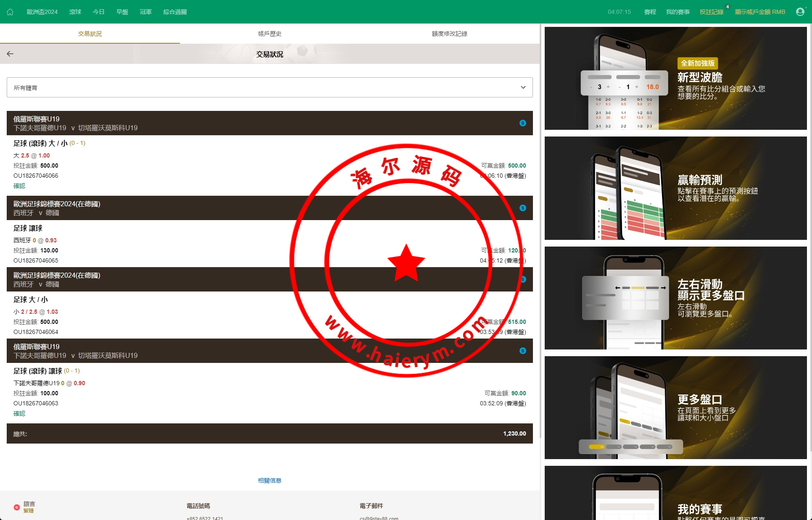
Task: Click blue S icon on first 西班牙 v 德國 bet
Action: pos(522,208)
